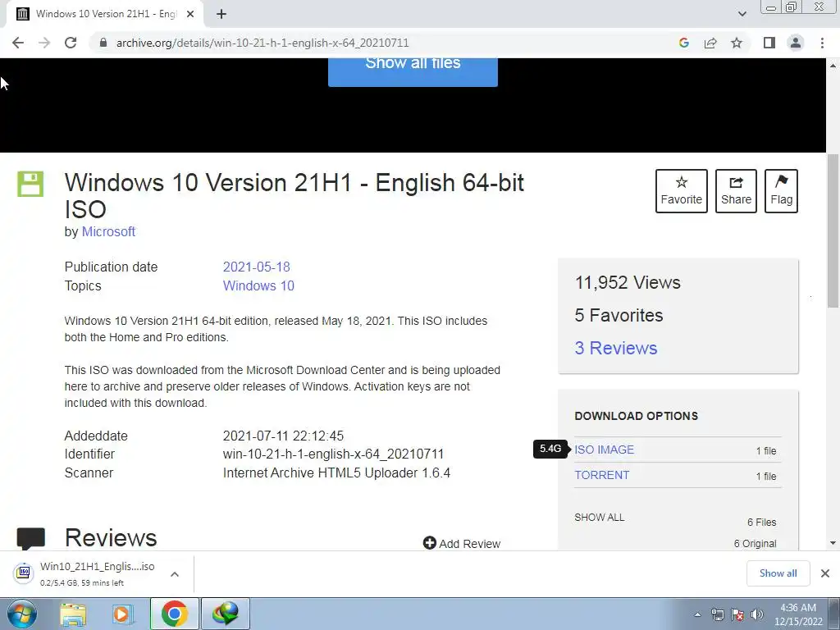Click the Chrome taskbar icon

174,614
